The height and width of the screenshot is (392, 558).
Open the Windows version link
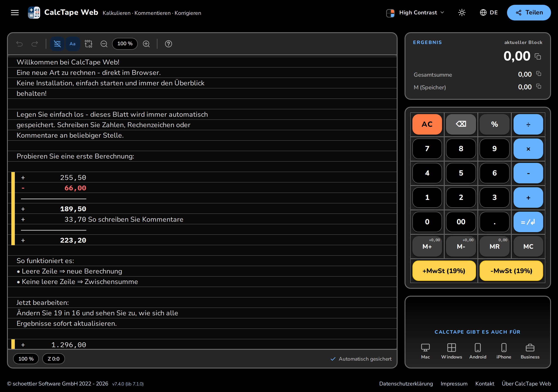[x=452, y=351]
